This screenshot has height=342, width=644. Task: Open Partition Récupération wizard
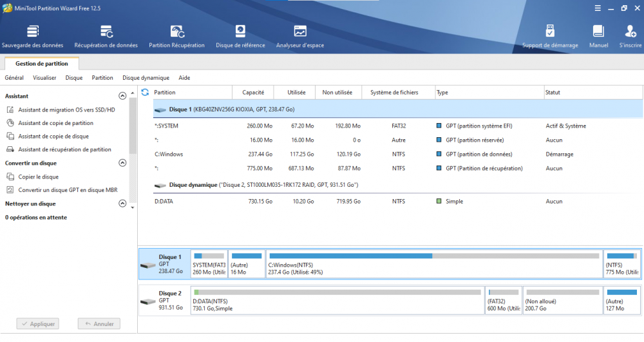(x=176, y=36)
